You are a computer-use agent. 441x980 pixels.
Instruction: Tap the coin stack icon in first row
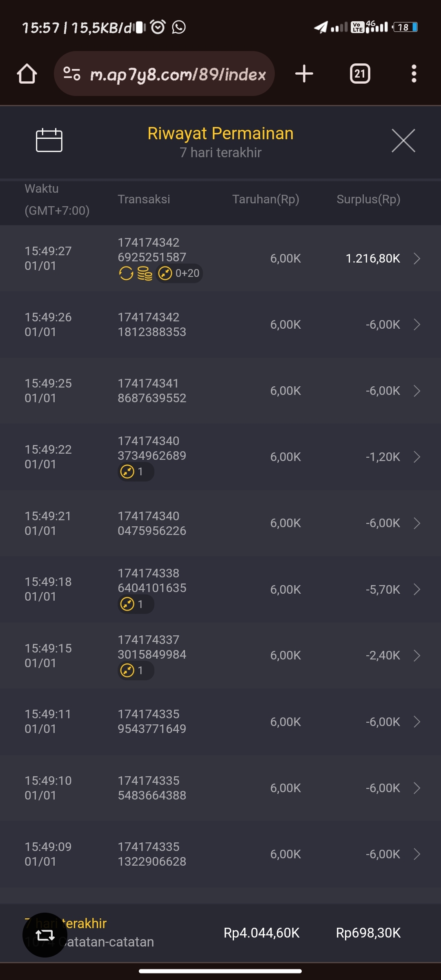pos(145,274)
